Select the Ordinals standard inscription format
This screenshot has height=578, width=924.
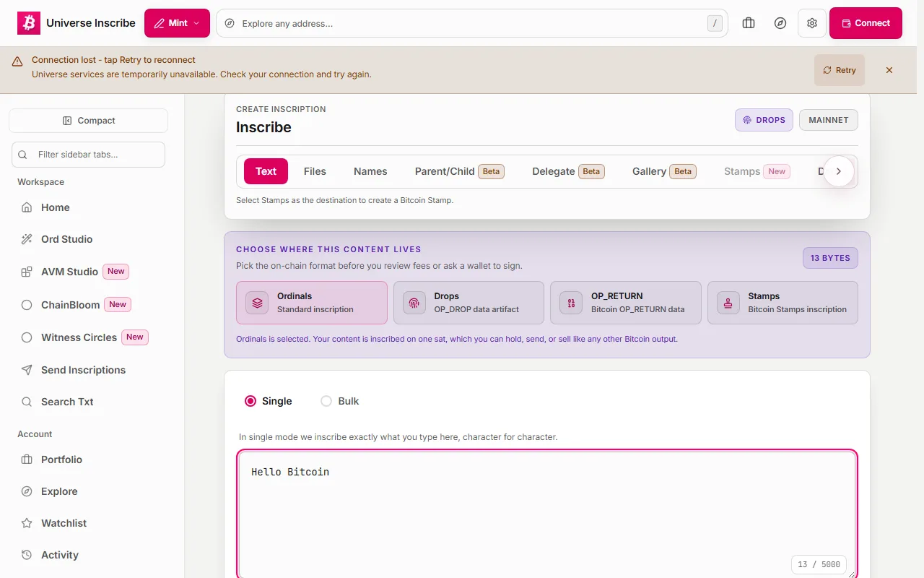[312, 303]
